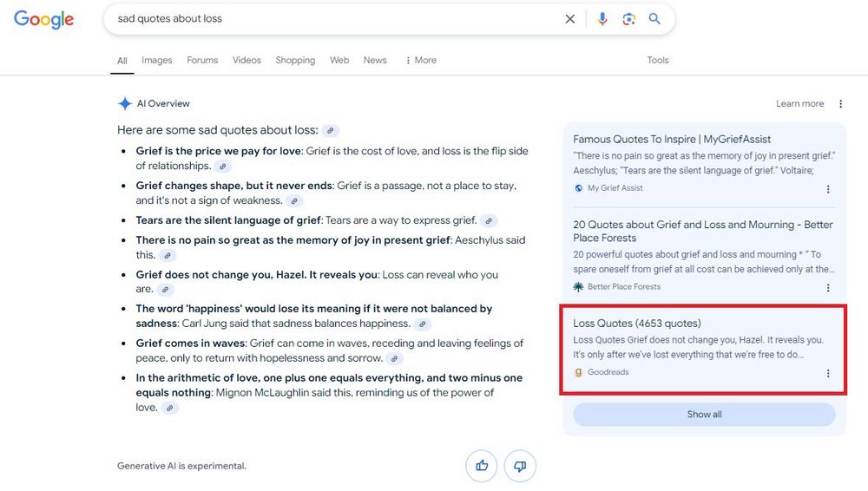Open three-dot menu for My Grief Assist source

828,189
